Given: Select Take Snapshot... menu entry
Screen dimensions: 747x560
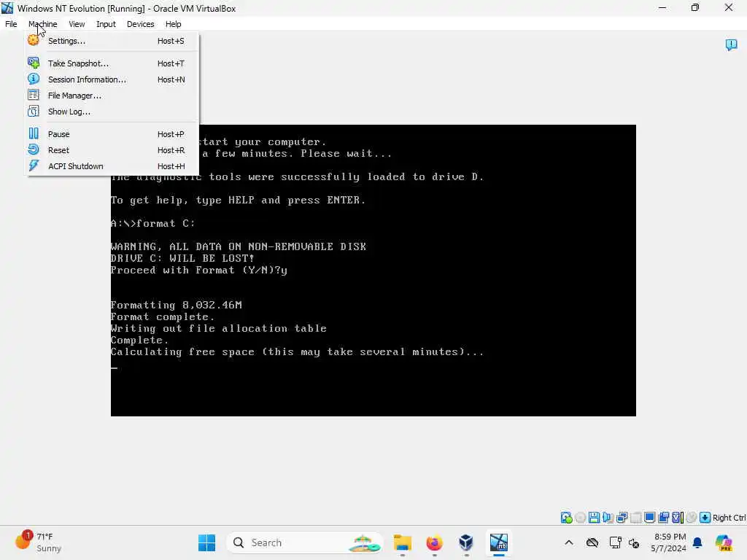Looking at the screenshot, I should [x=112, y=63].
